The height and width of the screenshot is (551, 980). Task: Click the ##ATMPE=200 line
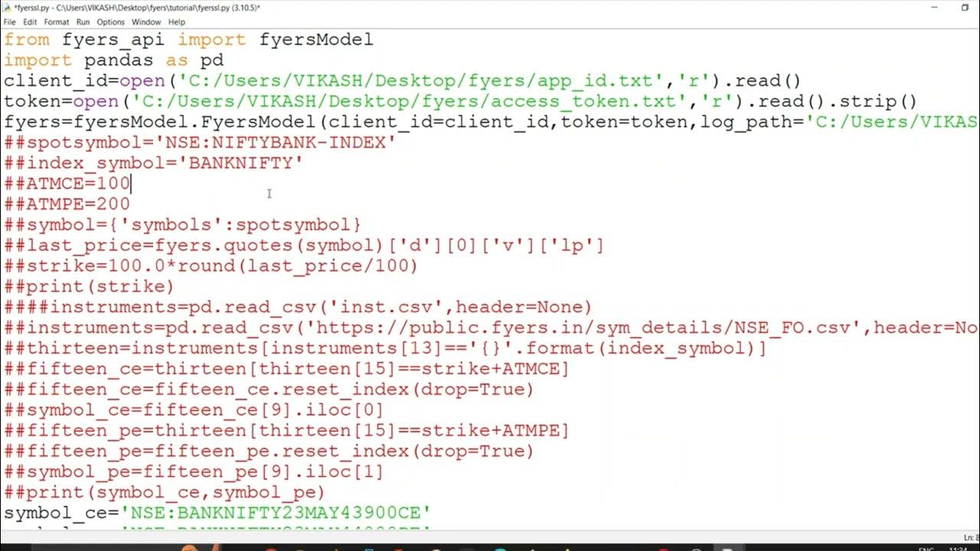tap(67, 204)
